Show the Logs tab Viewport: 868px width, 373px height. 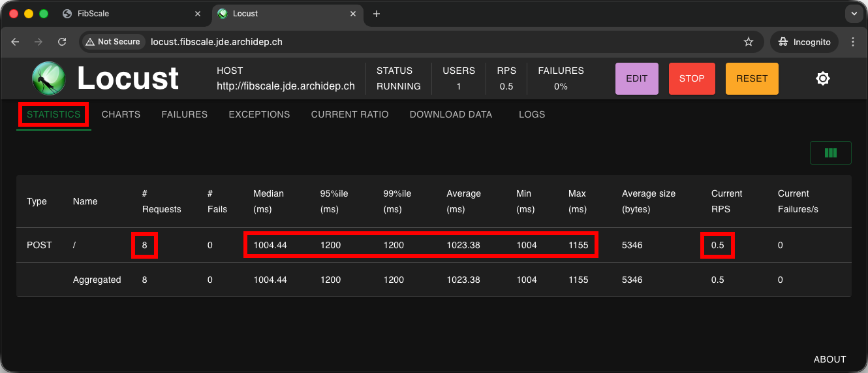(x=532, y=114)
